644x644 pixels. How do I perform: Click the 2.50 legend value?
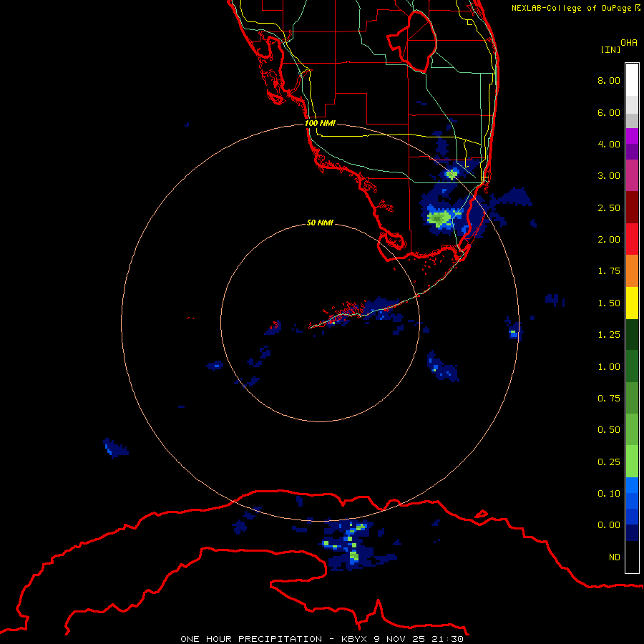pyautogui.click(x=609, y=208)
